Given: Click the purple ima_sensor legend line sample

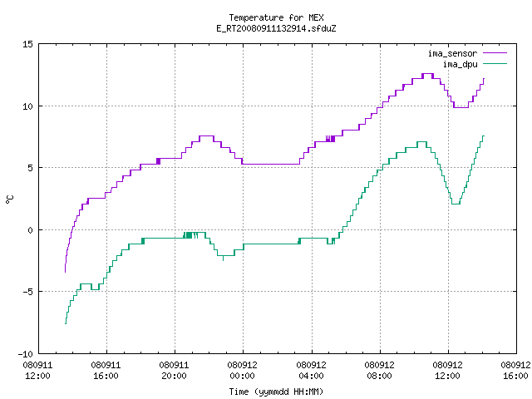Looking at the screenshot, I should (495, 53).
